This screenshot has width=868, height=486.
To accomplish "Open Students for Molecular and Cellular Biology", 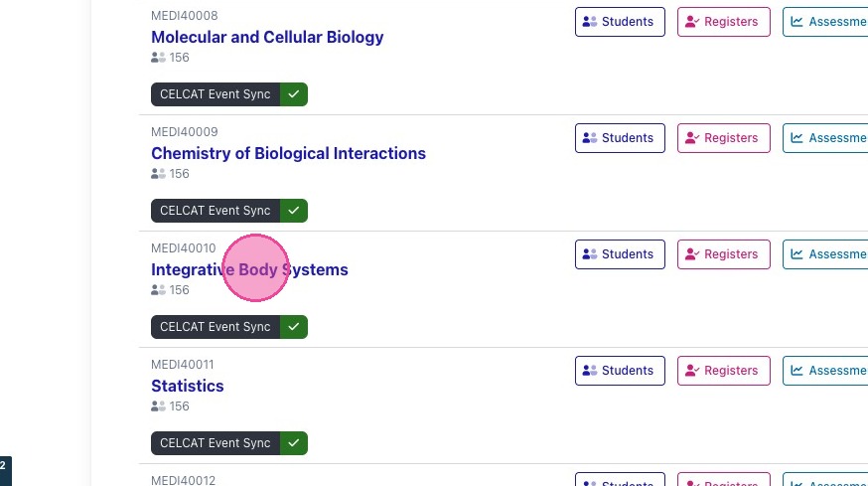I will coord(620,22).
